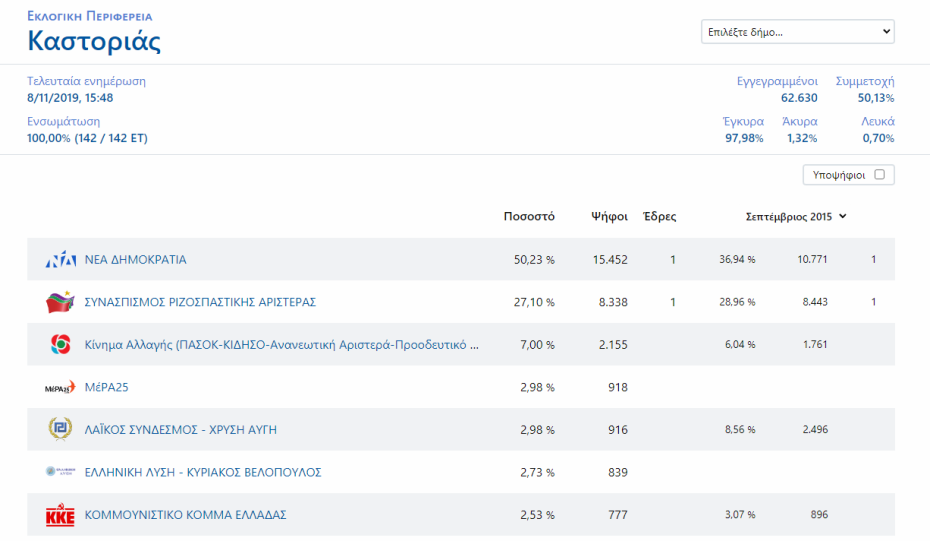Select the ΜέΡΑ25 party name

point(107,387)
